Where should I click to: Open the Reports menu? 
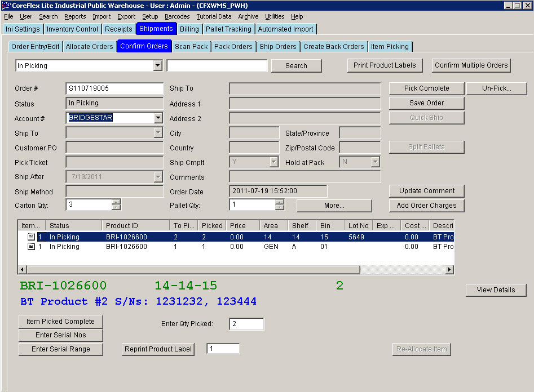coord(75,16)
